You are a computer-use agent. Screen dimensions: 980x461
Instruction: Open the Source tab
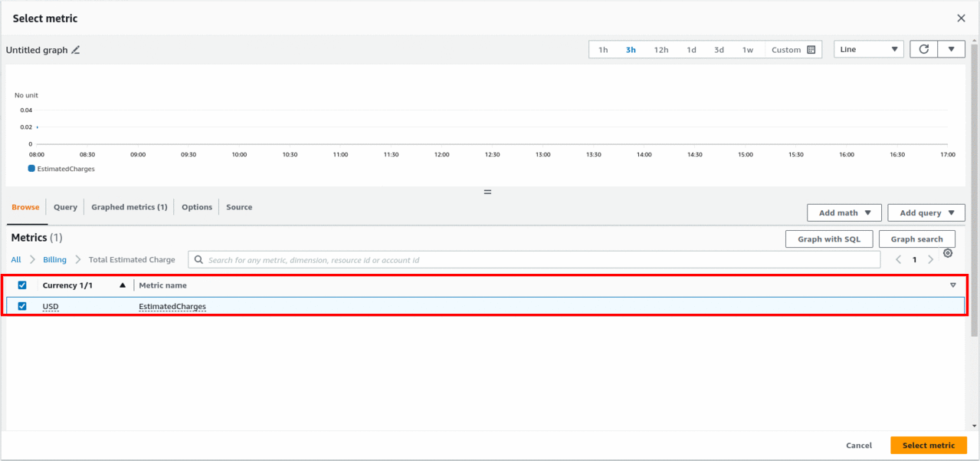coord(239,207)
